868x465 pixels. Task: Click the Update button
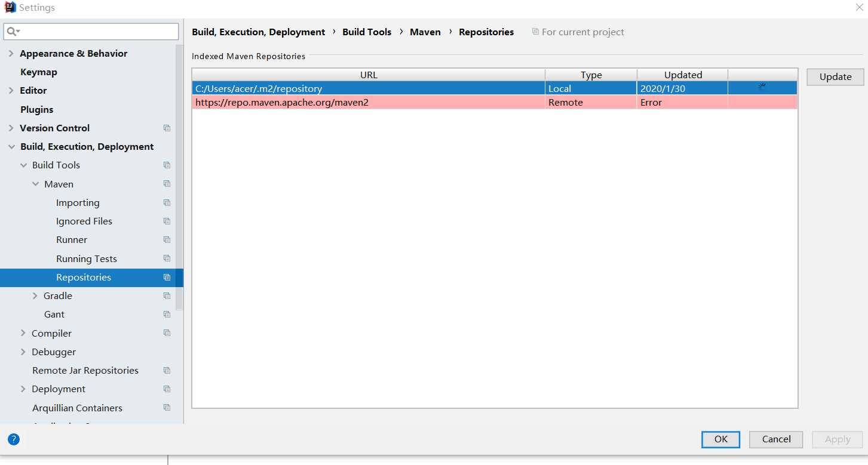coord(835,77)
